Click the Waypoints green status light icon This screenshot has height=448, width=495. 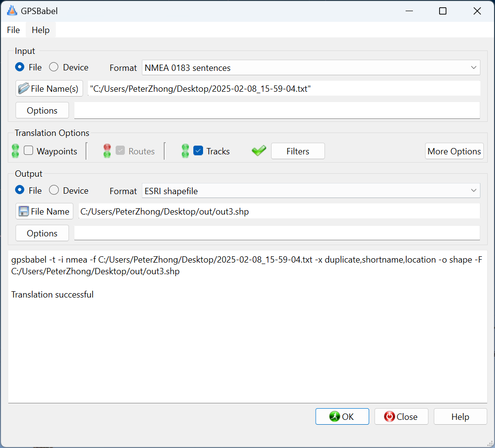[15, 151]
